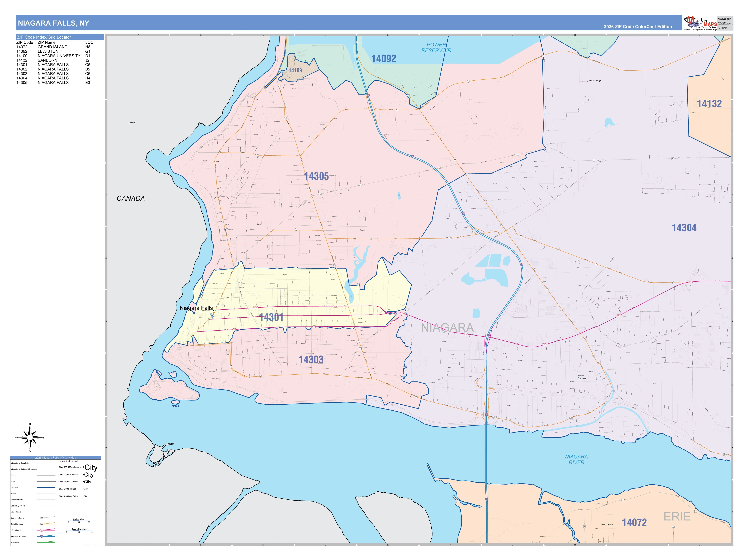Click the 14305 ZIP code label
The height and width of the screenshot is (560, 743).
coord(316,176)
